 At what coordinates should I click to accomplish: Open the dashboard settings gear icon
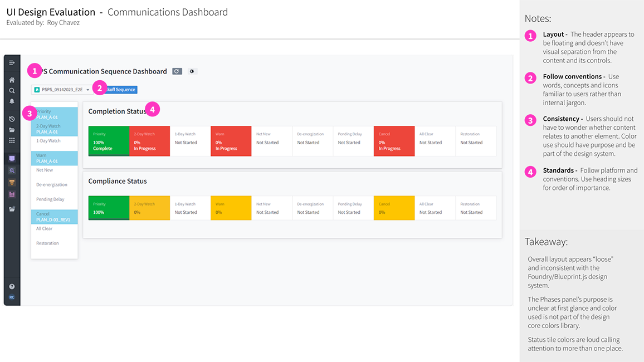pyautogui.click(x=192, y=71)
